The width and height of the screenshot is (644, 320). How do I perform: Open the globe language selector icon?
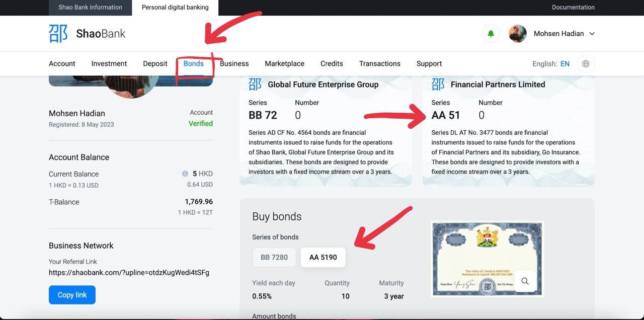[586, 64]
